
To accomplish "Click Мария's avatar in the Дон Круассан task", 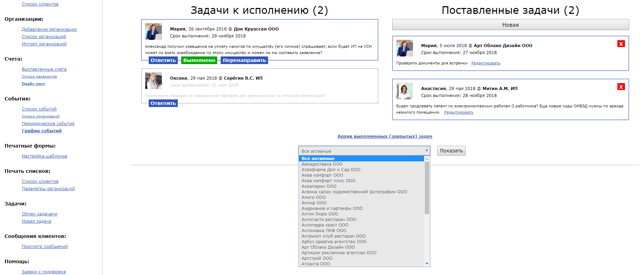I will pyautogui.click(x=153, y=32).
